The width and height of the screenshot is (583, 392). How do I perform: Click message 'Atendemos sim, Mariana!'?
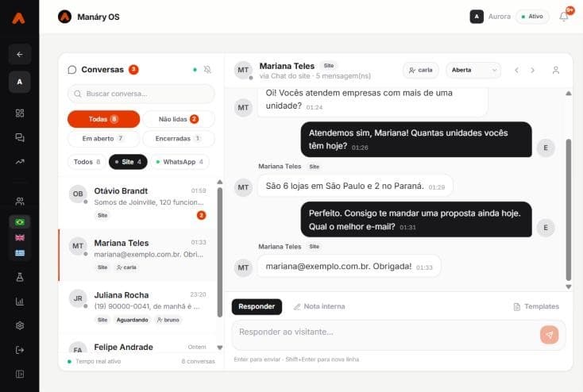[416, 140]
